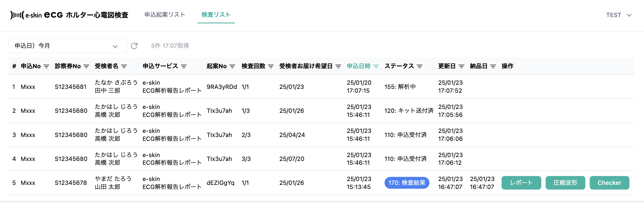Switch to the 申込起案リスト tab
The width and height of the screenshot is (644, 203).
[165, 15]
